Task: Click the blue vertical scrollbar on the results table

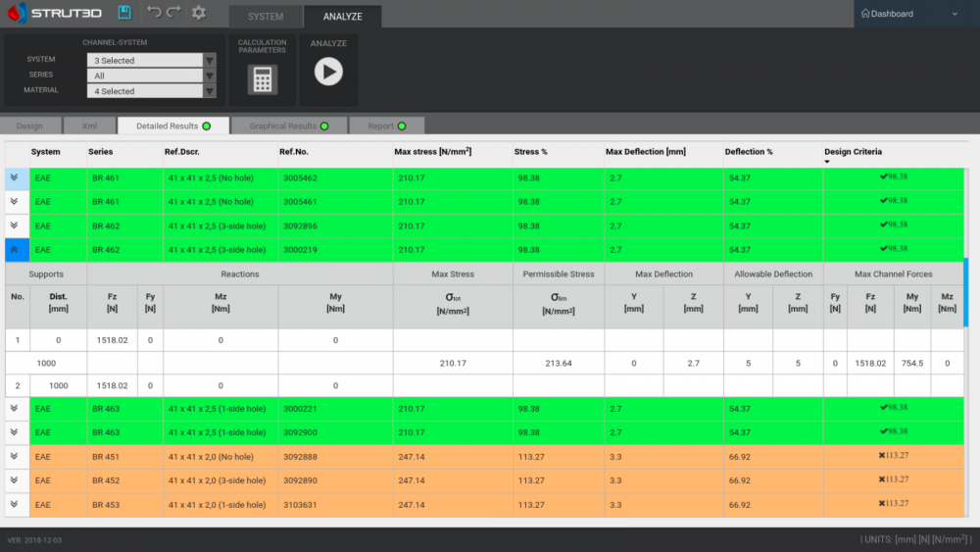Action: point(965,292)
